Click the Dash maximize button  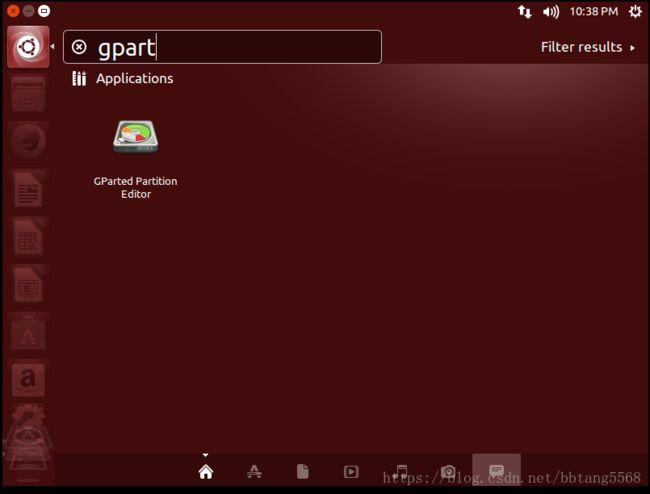coord(44,11)
